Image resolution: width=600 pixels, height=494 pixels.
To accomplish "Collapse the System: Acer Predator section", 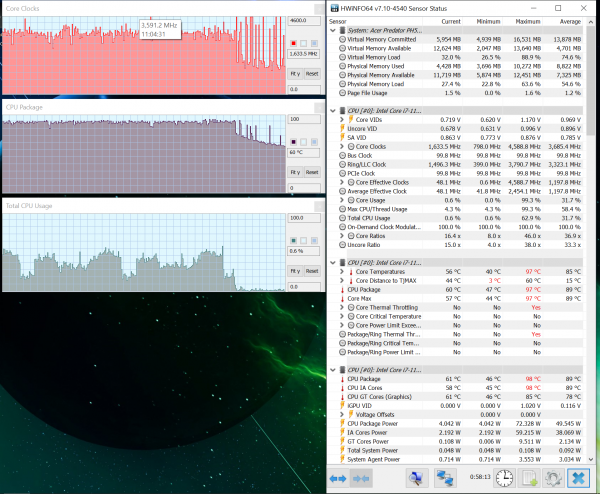I will pos(333,30).
